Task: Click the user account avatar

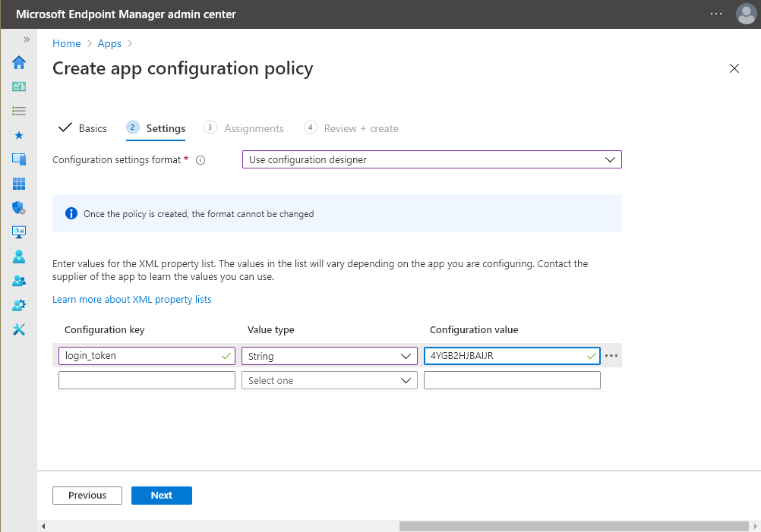Action: click(x=746, y=14)
